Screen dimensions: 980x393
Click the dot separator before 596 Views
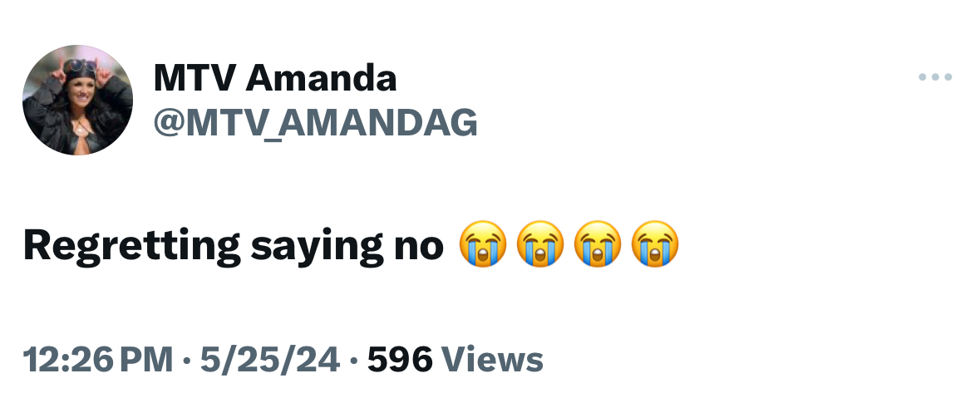point(354,361)
